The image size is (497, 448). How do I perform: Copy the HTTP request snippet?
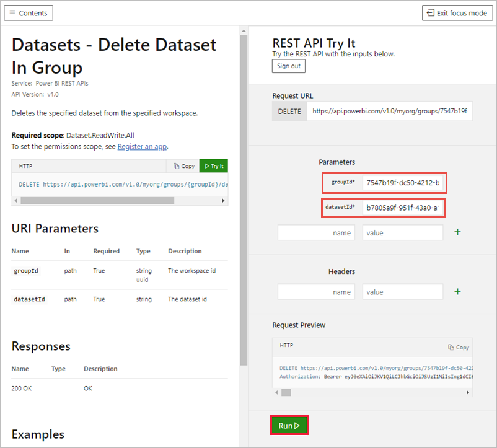click(x=183, y=166)
